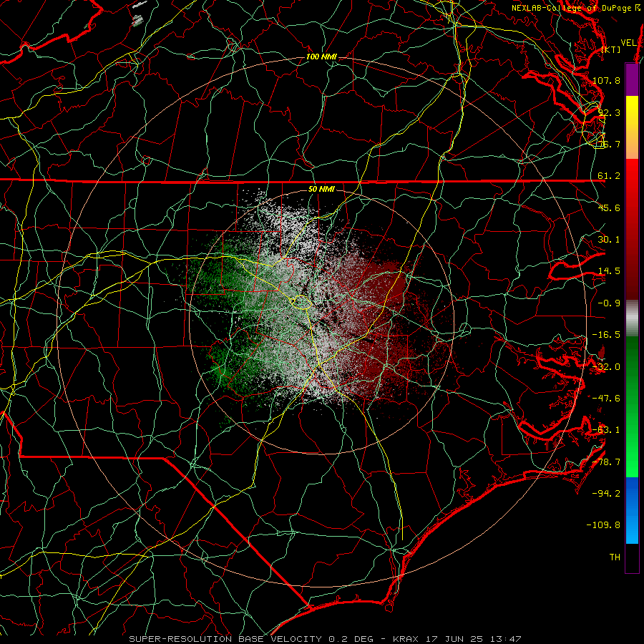Image resolution: width=644 pixels, height=644 pixels.
Task: Click the -47.6 legend value
Action: click(x=606, y=399)
